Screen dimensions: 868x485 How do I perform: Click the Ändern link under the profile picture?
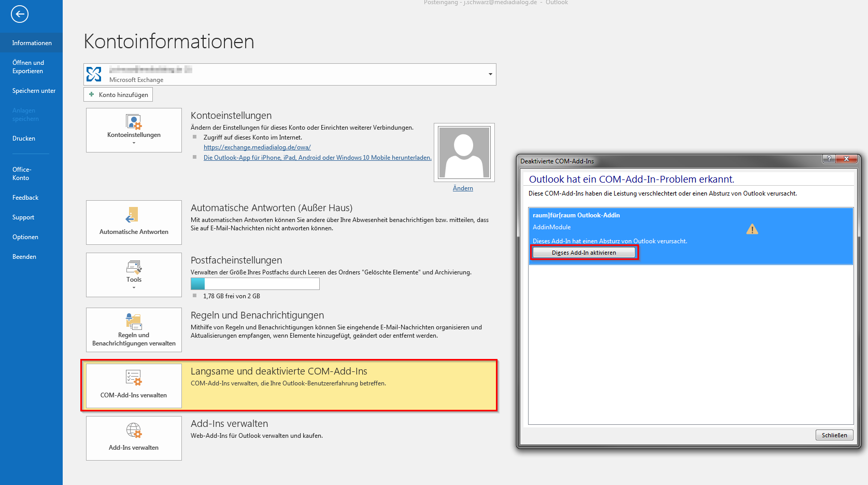[x=463, y=188]
